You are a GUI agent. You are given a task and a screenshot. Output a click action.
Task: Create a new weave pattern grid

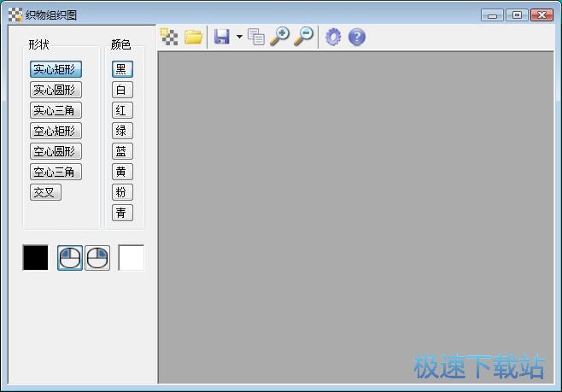(x=169, y=37)
